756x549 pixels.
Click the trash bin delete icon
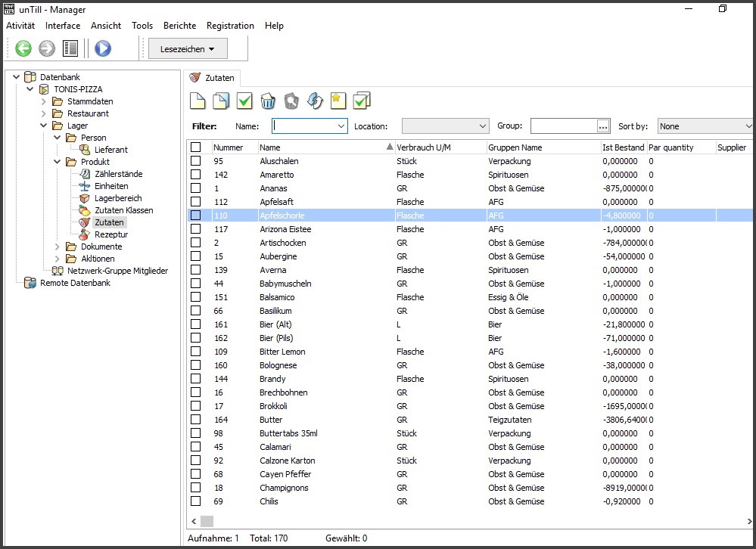point(268,101)
